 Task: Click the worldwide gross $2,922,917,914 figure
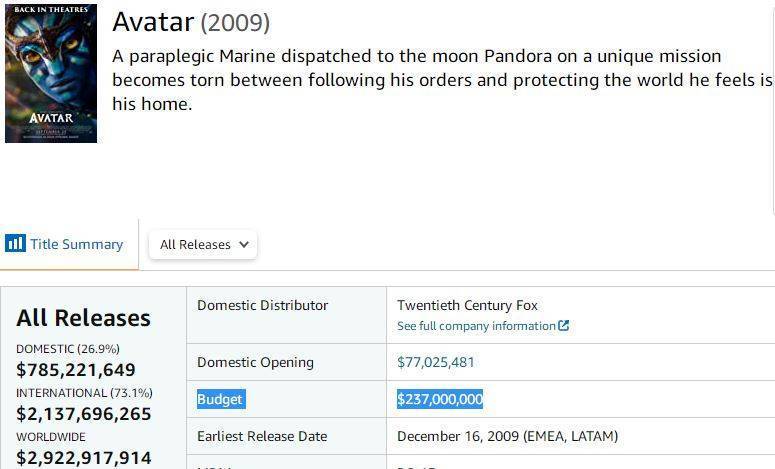pyautogui.click(x=84, y=458)
